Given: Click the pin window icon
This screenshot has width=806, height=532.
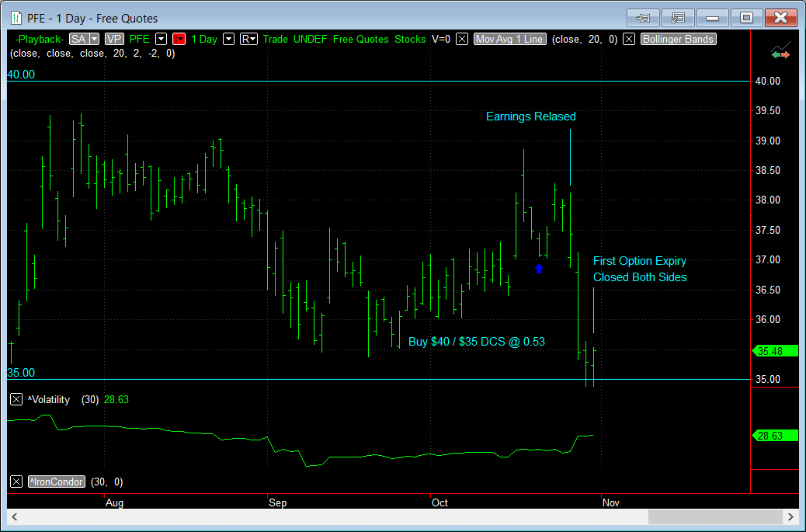Looking at the screenshot, I should [x=642, y=18].
